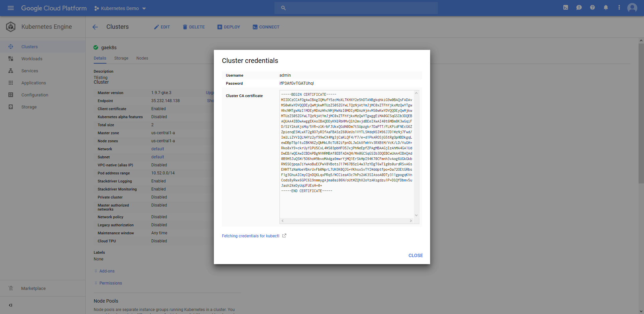Go back using the left arrow
This screenshot has height=314, width=644.
click(95, 27)
